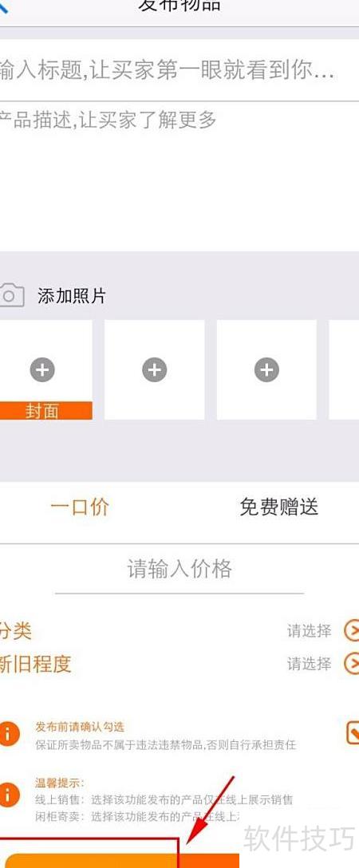Tap the partially visible fourth photo slot
Screen dimensions: 359x868
pyautogui.click(x=344, y=370)
